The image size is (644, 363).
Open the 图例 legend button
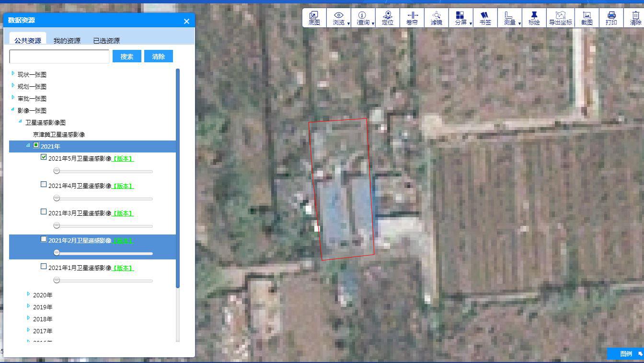point(625,353)
